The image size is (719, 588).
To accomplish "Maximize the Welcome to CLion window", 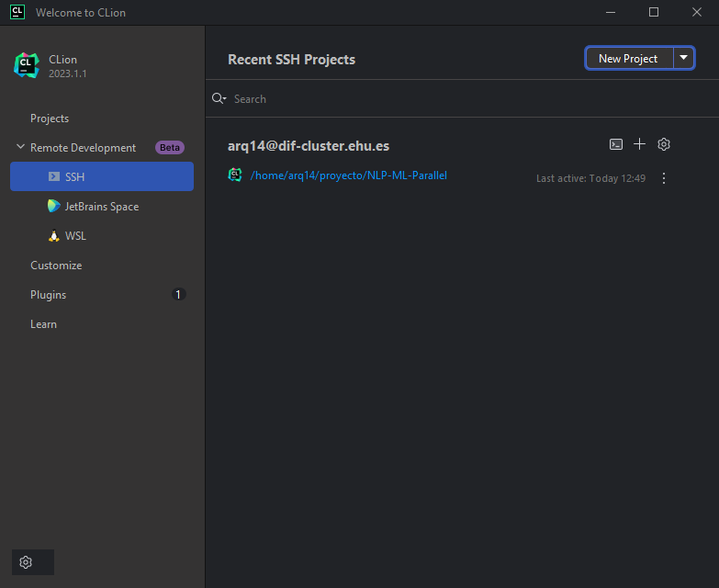I will pos(654,12).
